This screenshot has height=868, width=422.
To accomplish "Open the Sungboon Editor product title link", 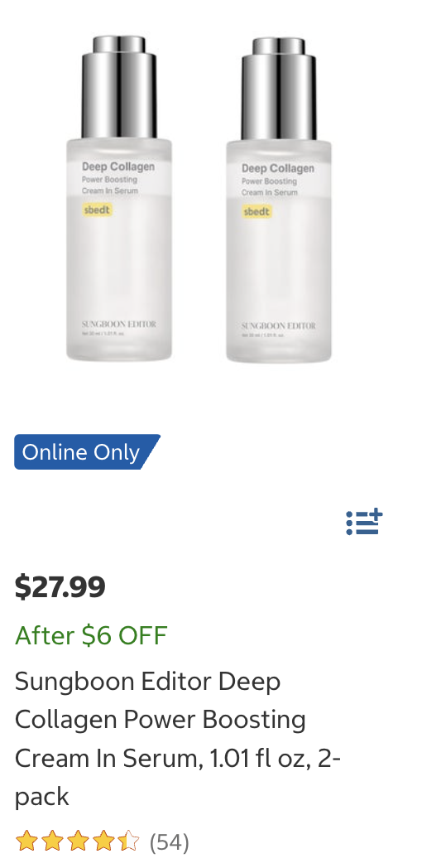I will point(178,739).
